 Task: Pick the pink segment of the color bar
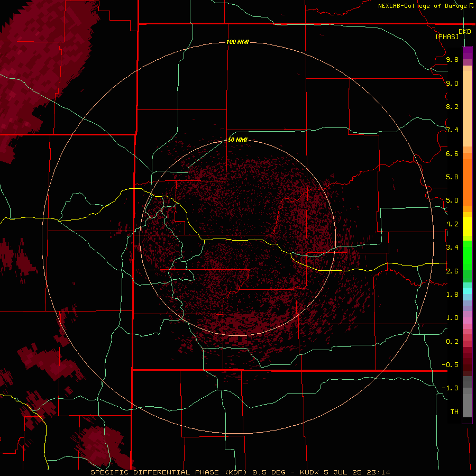coord(467,321)
